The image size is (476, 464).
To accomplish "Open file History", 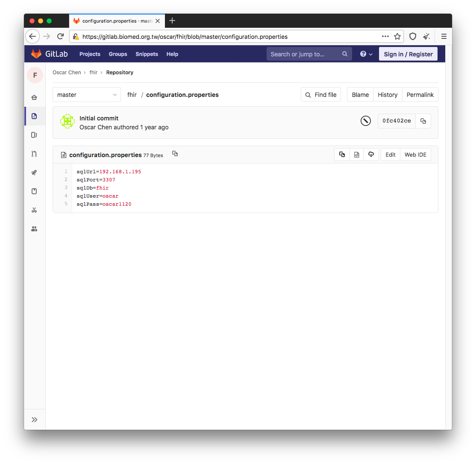I will click(388, 95).
